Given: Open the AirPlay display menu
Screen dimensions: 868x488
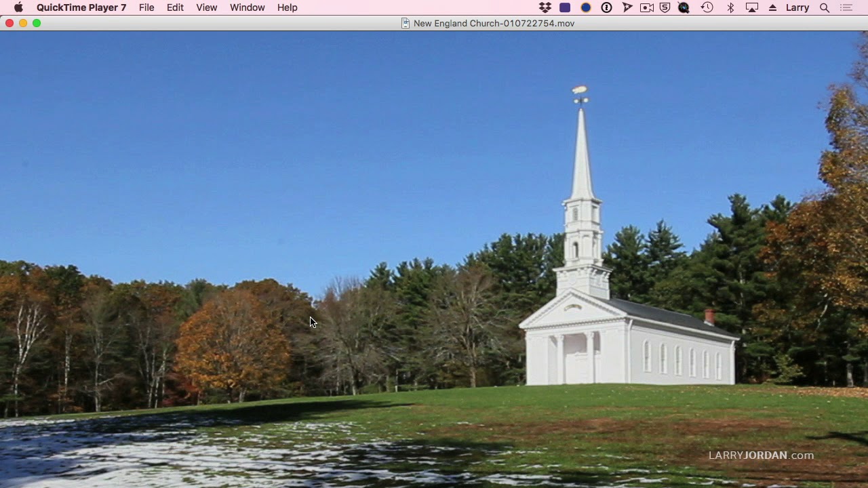Looking at the screenshot, I should 751,7.
